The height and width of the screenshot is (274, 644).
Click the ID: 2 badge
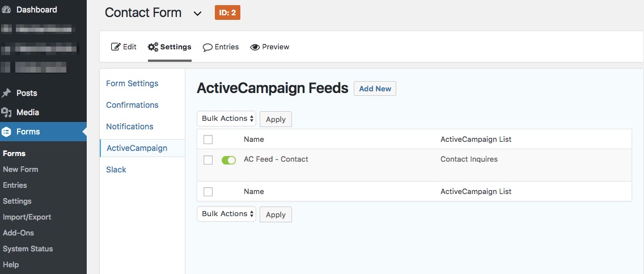pyautogui.click(x=227, y=12)
